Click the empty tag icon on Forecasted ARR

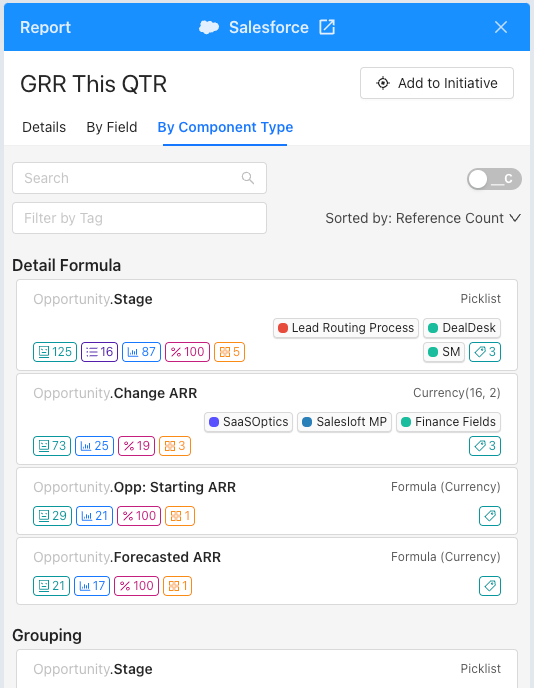(490, 586)
